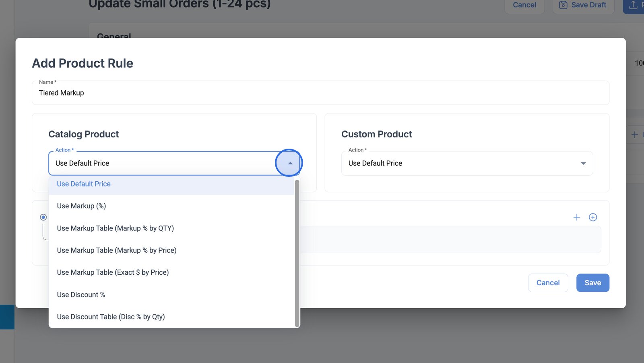
Task: Click the circled plus icon
Action: pos(592,217)
